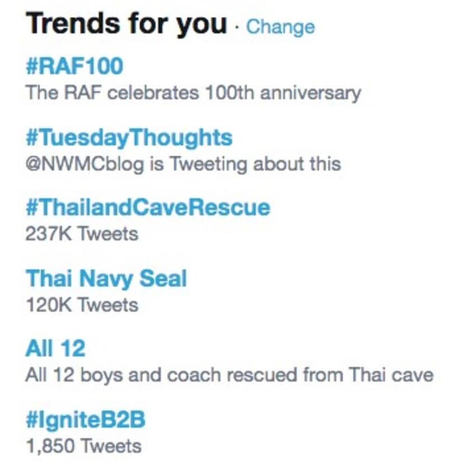The width and height of the screenshot is (476, 462).
Task: Click "Tweets" word after 1,850
Action: (x=110, y=446)
